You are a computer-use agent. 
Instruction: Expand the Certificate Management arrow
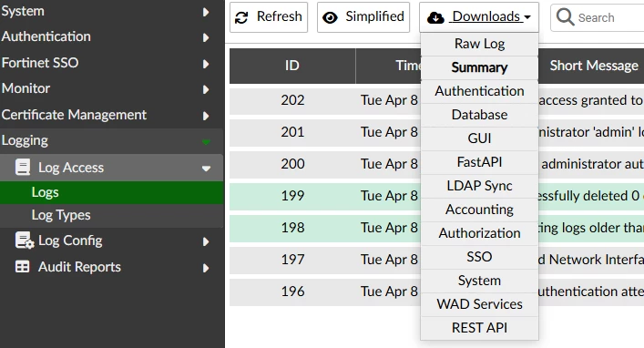click(x=206, y=116)
